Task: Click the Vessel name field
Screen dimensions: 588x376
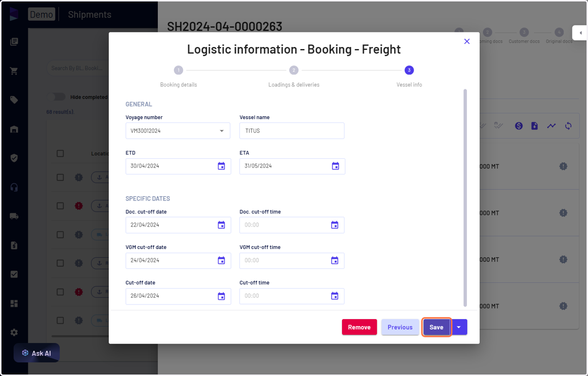Action: pos(292,131)
